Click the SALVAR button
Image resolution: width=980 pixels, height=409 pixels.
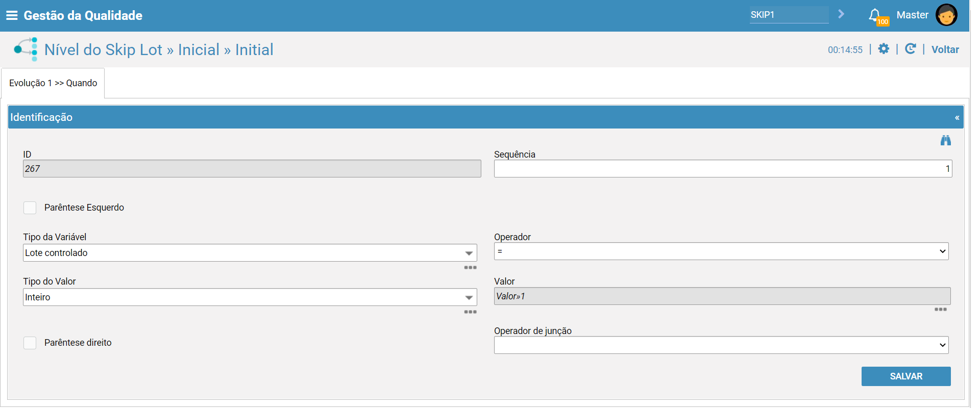[906, 376]
